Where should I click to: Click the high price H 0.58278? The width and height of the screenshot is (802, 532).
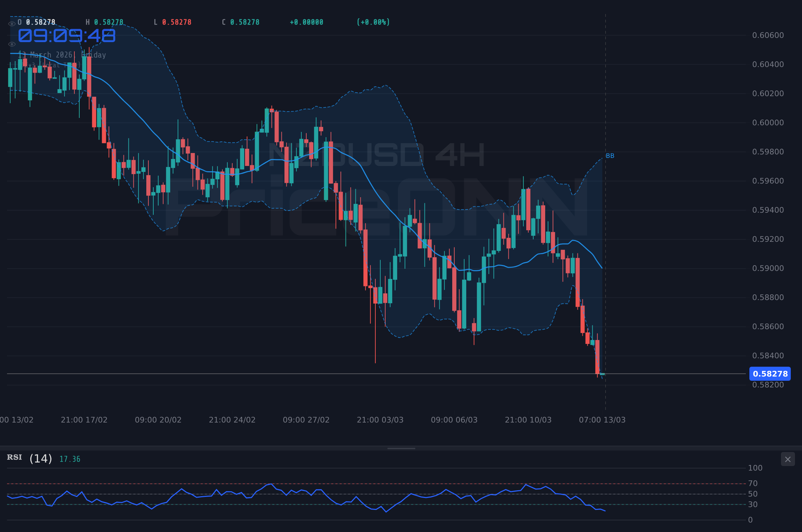pyautogui.click(x=105, y=22)
